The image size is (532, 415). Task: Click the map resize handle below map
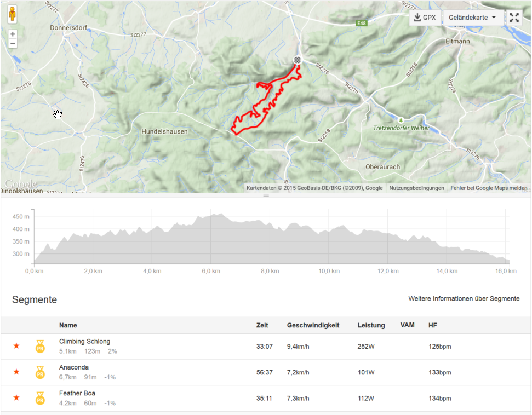pyautogui.click(x=266, y=195)
